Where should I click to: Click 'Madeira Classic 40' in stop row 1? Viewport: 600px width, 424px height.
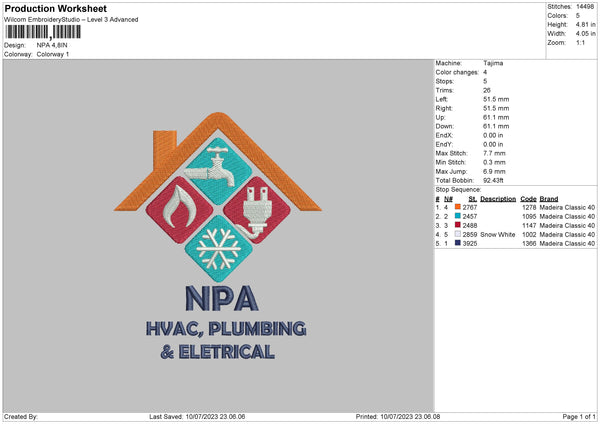(x=567, y=207)
